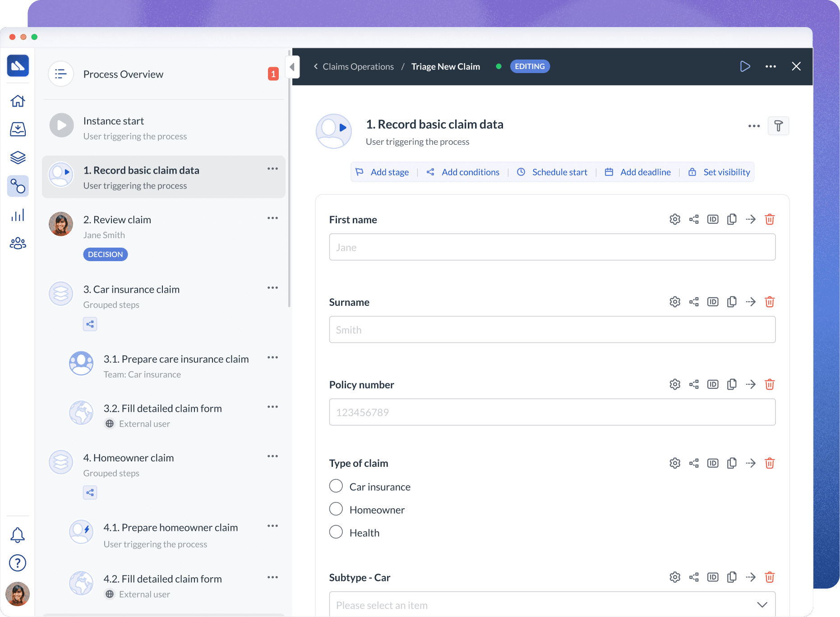The width and height of the screenshot is (840, 617).
Task: Collapse the Process Overview panel
Action: pos(292,67)
